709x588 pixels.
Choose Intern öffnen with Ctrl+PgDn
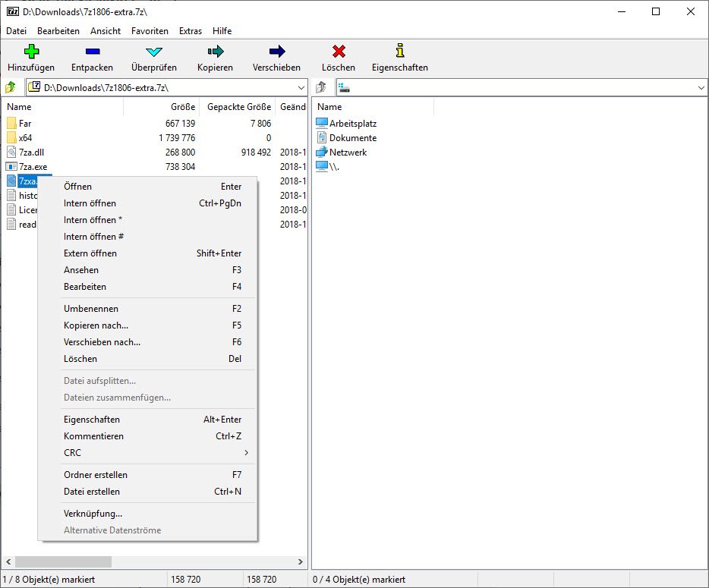pos(148,203)
